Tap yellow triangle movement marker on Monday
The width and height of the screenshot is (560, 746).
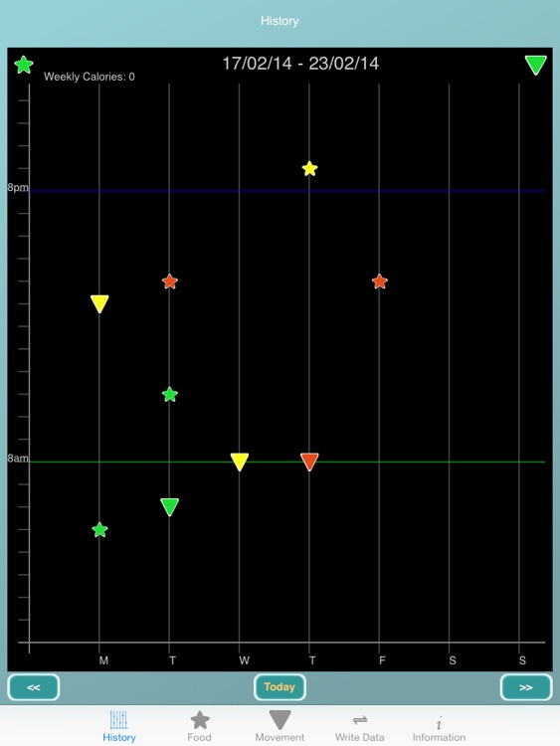pyautogui.click(x=99, y=303)
